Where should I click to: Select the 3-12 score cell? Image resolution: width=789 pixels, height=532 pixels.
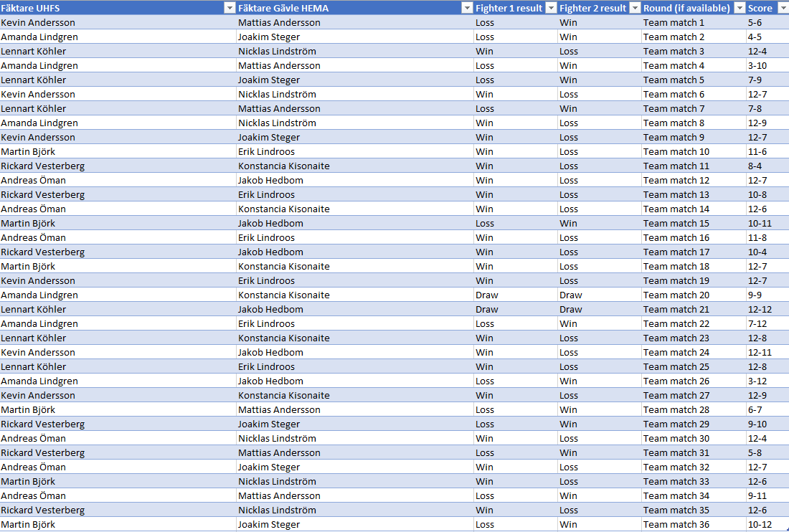point(768,381)
